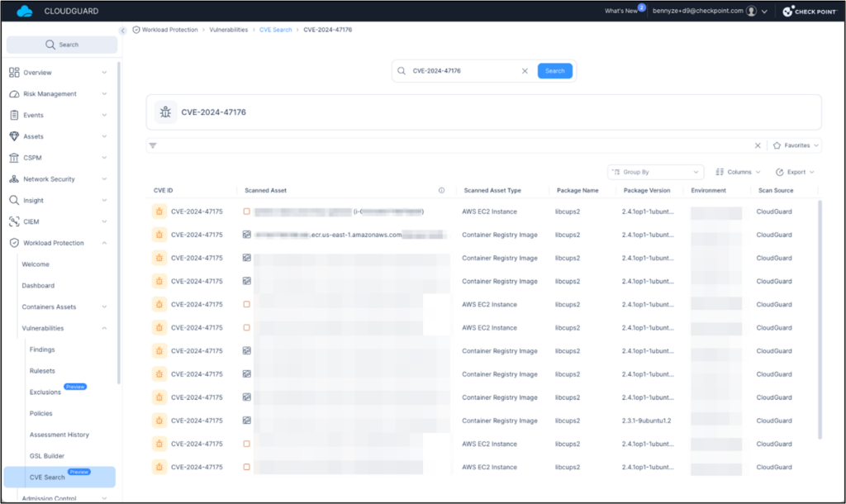Click the bug icon beside CVE-2024-47176 header
This screenshot has width=846, height=504.
[x=165, y=112]
